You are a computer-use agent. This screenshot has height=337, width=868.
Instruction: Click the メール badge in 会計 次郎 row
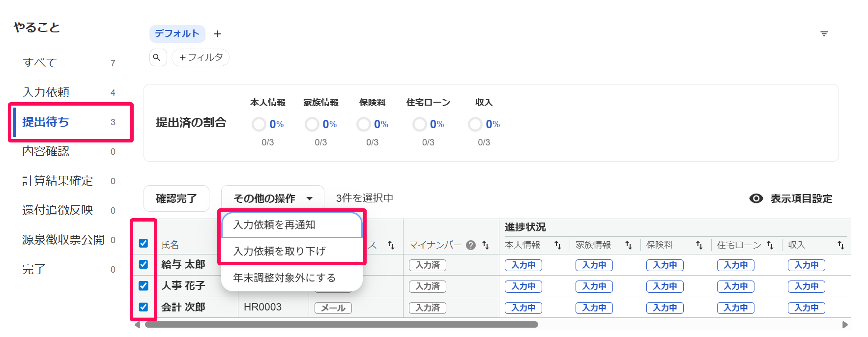333,308
